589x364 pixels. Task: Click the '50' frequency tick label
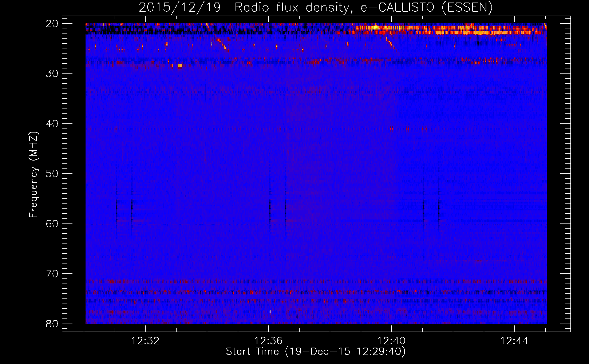[x=52, y=174]
